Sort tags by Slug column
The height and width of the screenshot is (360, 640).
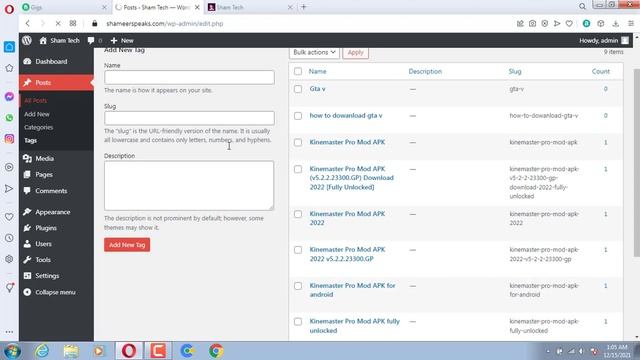[515, 71]
